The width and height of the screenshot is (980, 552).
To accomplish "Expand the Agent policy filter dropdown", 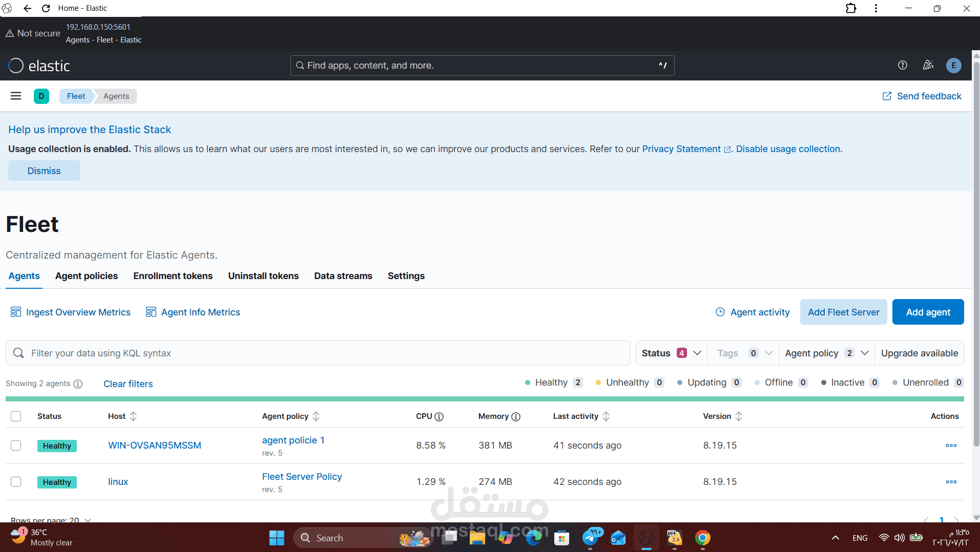I will [827, 353].
